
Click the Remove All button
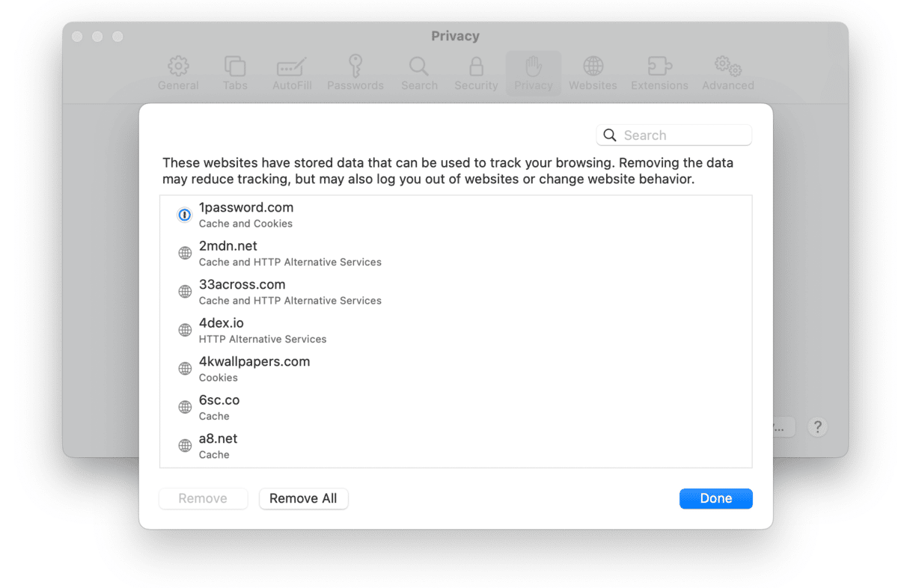pyautogui.click(x=303, y=499)
